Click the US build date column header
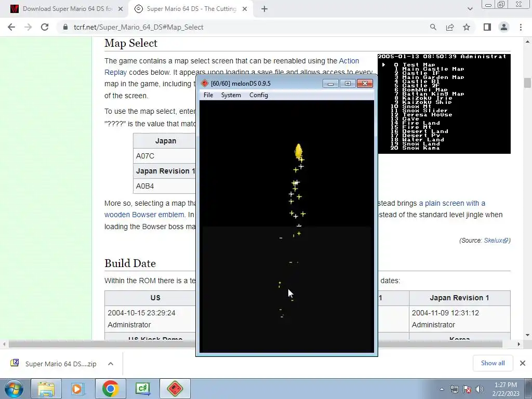This screenshot has height=399, width=532. (x=155, y=298)
